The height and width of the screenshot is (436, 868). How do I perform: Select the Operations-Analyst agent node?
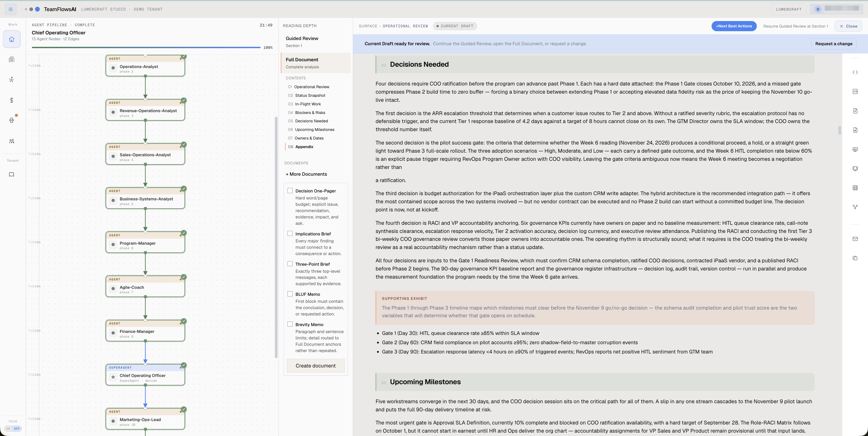click(145, 66)
